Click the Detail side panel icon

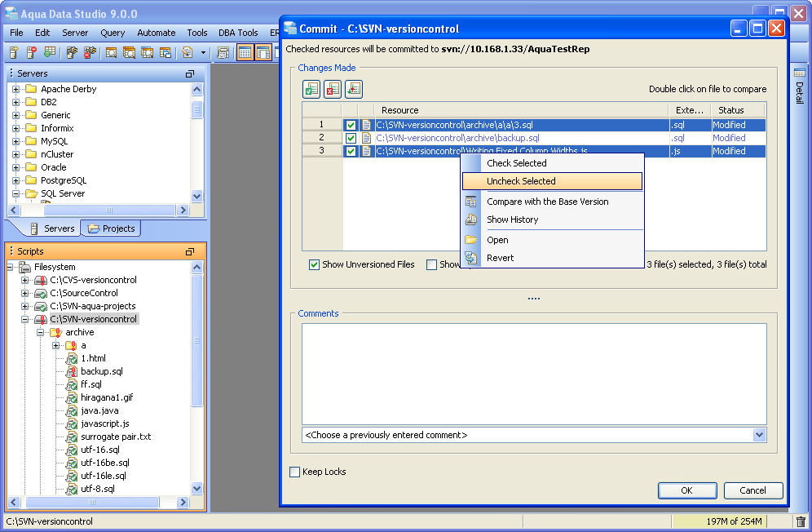click(x=800, y=73)
